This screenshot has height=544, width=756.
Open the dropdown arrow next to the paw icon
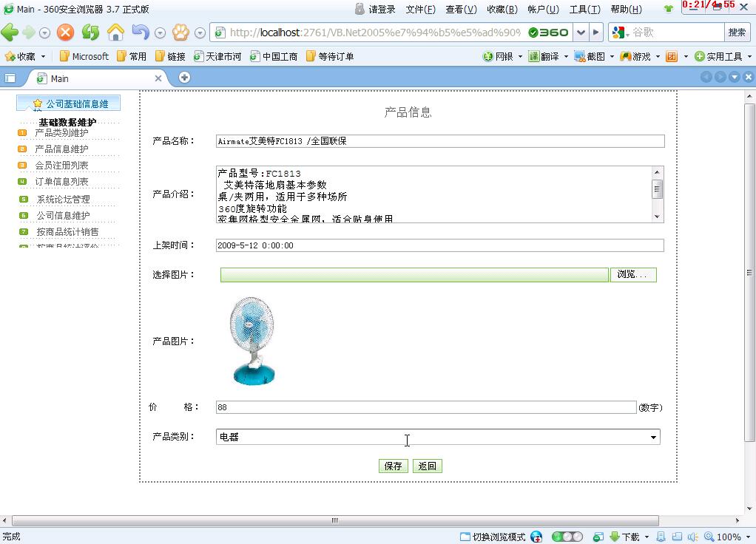(x=200, y=33)
